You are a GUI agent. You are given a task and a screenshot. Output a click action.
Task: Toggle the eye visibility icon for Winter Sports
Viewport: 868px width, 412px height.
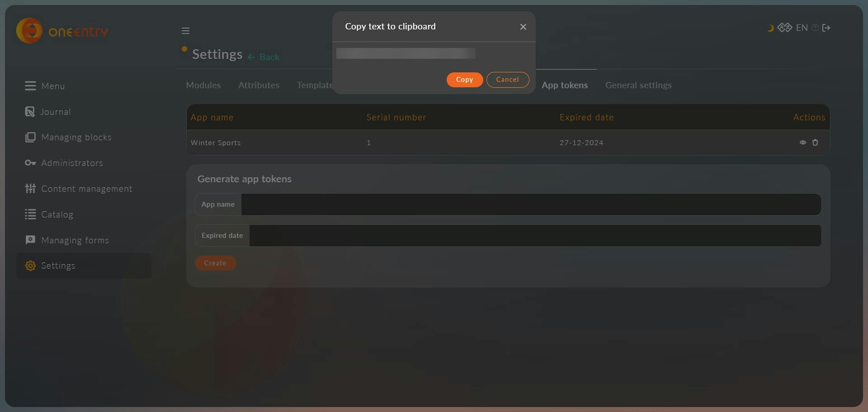803,142
